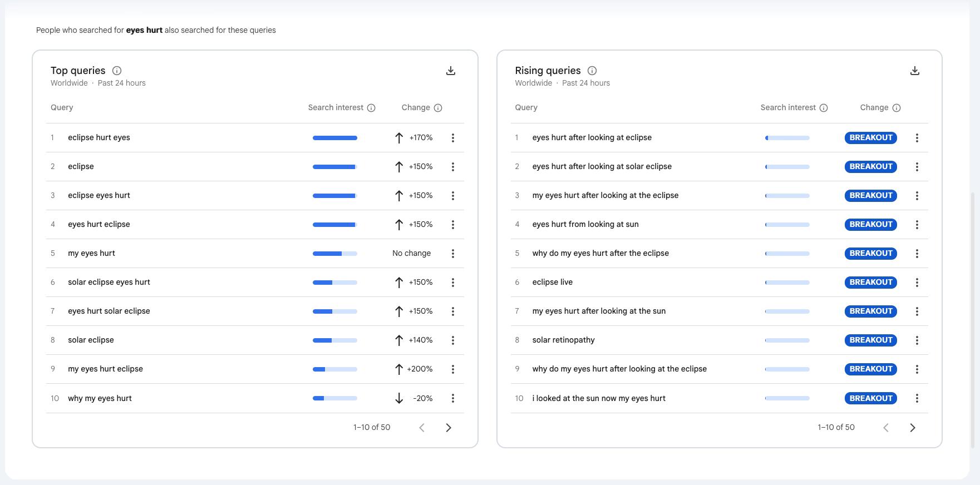Click the 'Query' header in Rising queries
Screen dimensions: 980x485
[x=526, y=107]
